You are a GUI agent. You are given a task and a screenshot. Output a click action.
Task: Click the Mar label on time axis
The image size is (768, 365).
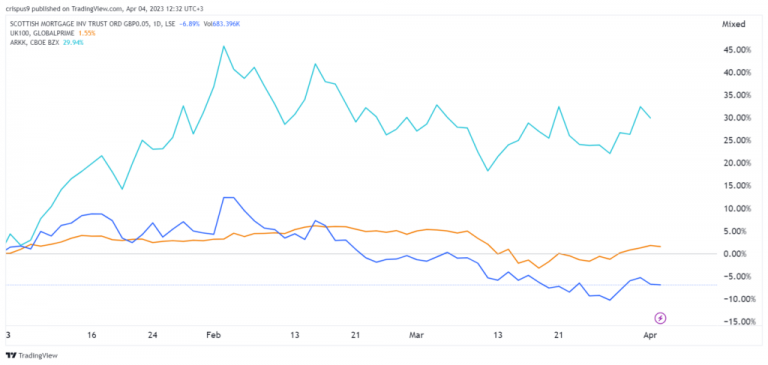click(416, 336)
